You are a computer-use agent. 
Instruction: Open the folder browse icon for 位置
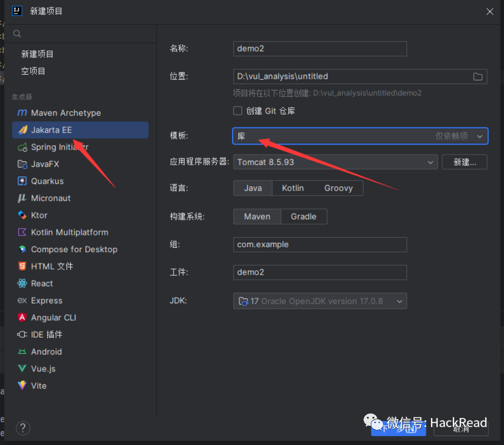(478, 76)
